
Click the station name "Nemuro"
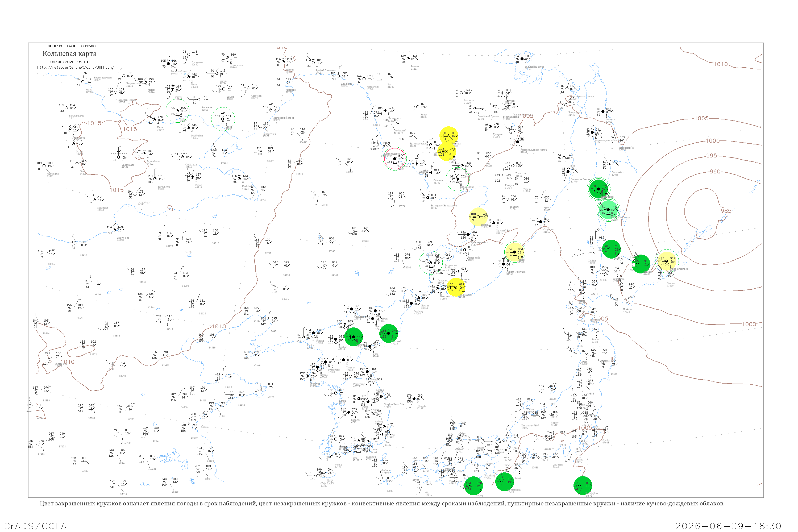[x=671, y=283]
